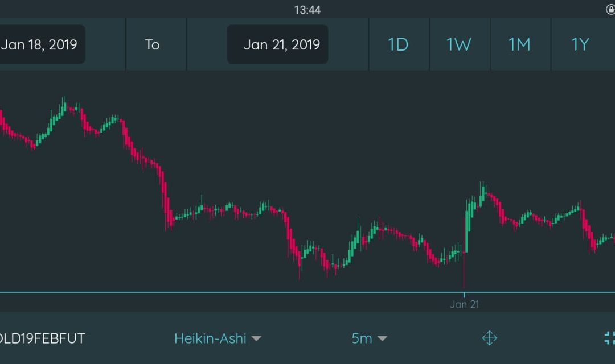Screen dimensions: 615x364
Task: Open the Heikin-Ashi chart type label
Action: (x=210, y=338)
